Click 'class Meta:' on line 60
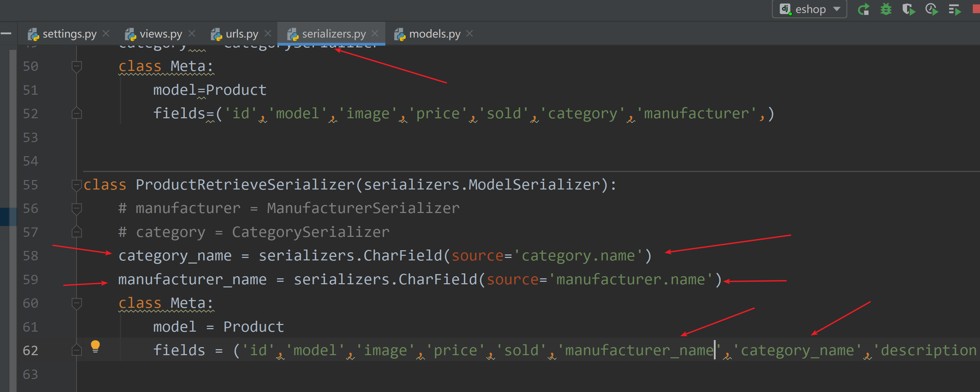The width and height of the screenshot is (980, 392). coord(166,303)
